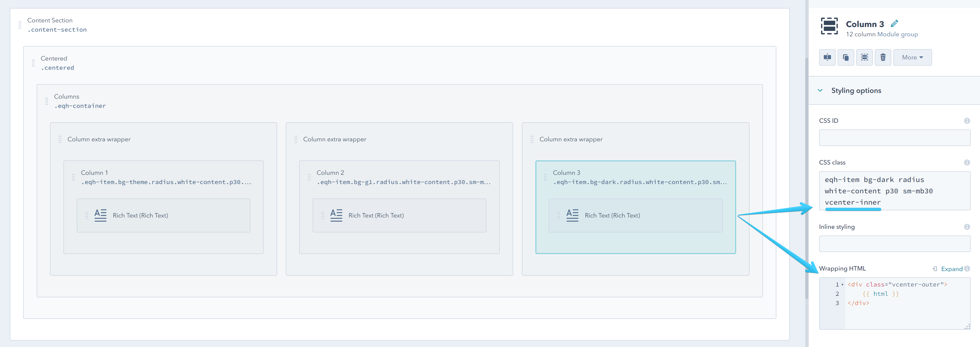Open the More dropdown menu
Screen dimensions: 980x347
click(x=912, y=57)
